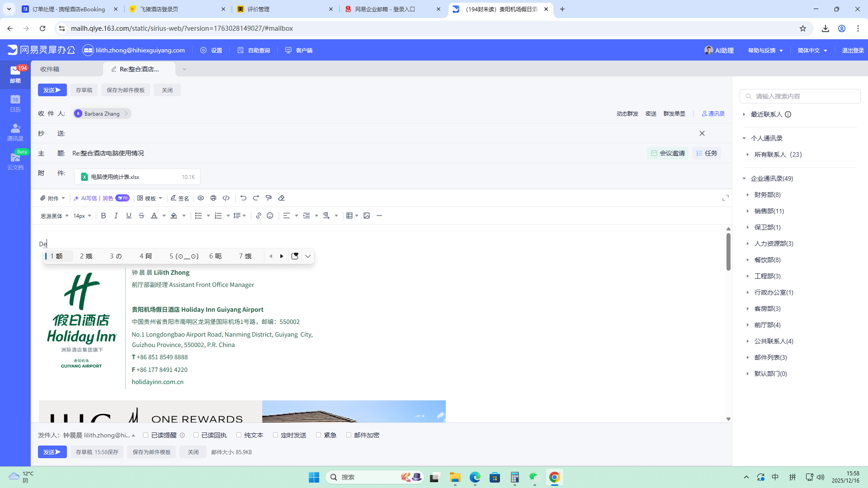Check the 纯文本 plain text option
The height and width of the screenshot is (488, 868).
pyautogui.click(x=239, y=435)
